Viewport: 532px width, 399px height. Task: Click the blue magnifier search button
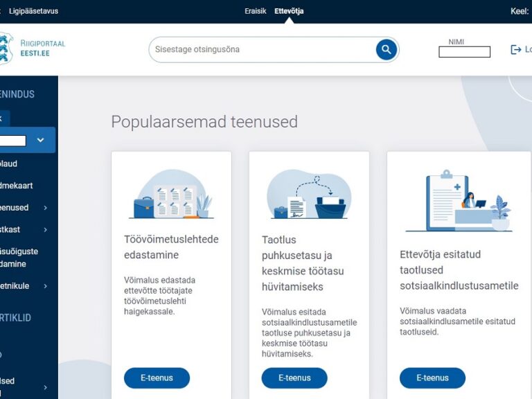386,50
